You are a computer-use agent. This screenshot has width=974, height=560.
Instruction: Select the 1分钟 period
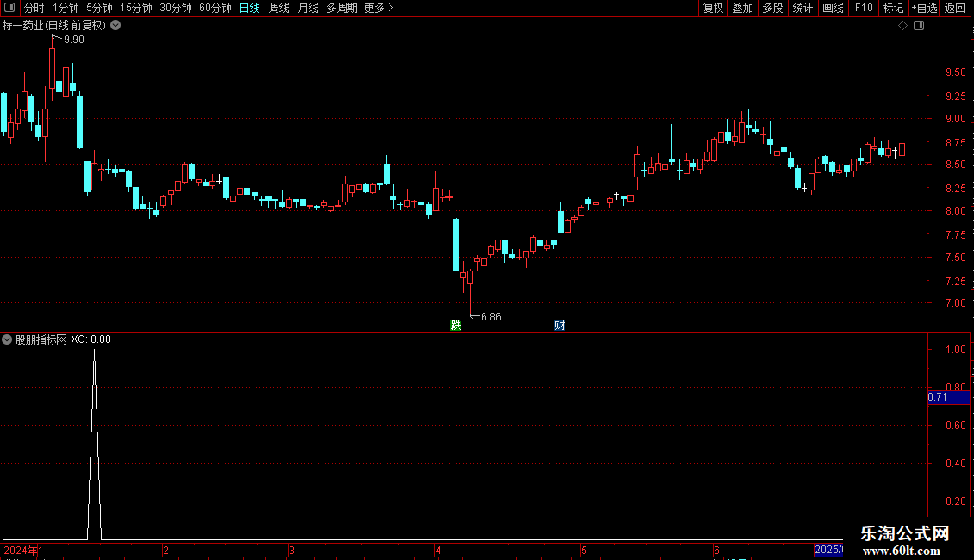66,8
